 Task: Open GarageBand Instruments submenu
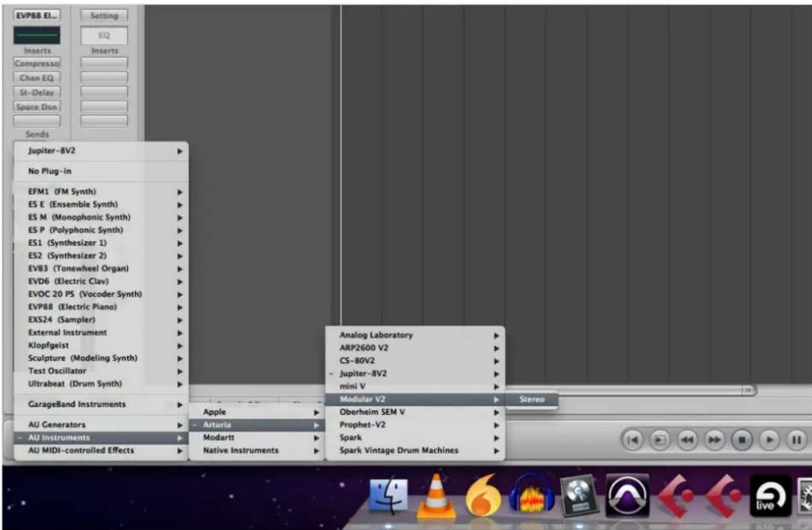coord(101,404)
